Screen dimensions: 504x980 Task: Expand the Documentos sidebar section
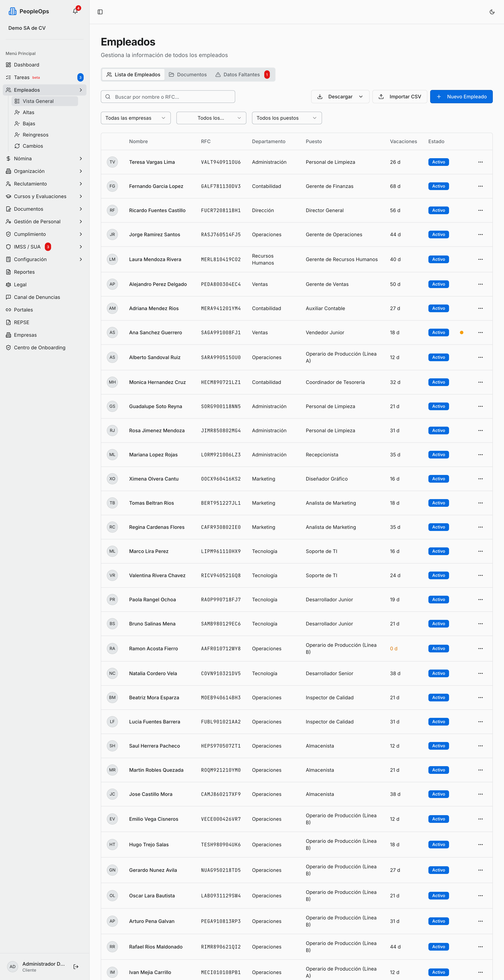tap(44, 209)
